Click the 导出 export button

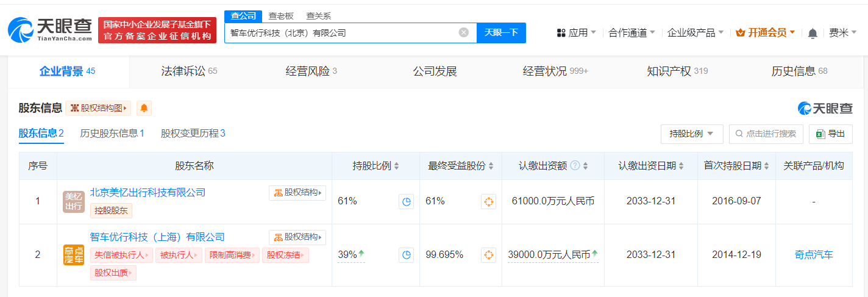pyautogui.click(x=830, y=134)
